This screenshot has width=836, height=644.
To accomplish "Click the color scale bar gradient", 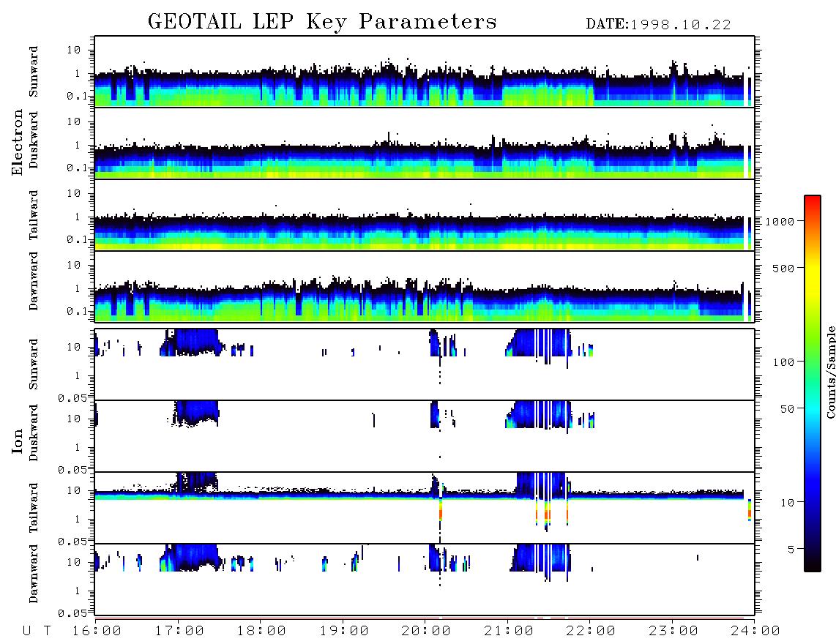I will click(x=812, y=383).
